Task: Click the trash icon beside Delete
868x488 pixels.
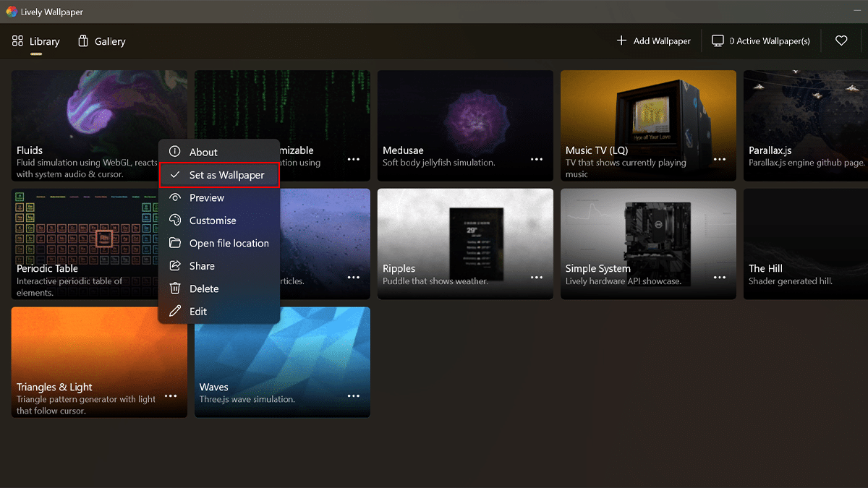Action: pos(174,288)
